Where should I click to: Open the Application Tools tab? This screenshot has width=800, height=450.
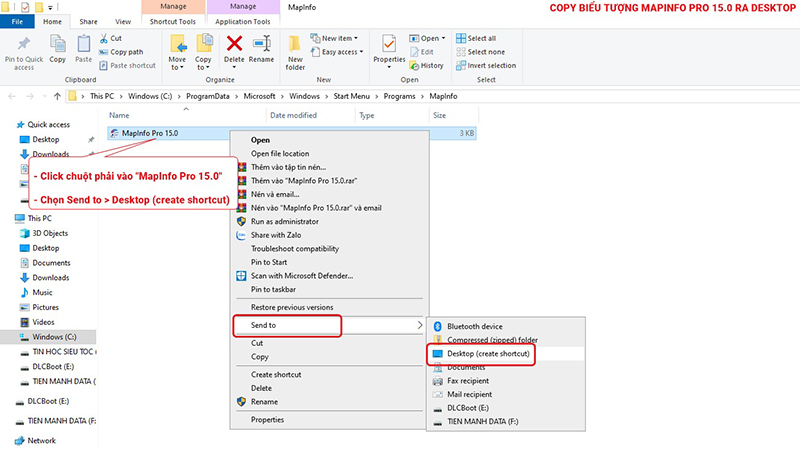(x=242, y=21)
